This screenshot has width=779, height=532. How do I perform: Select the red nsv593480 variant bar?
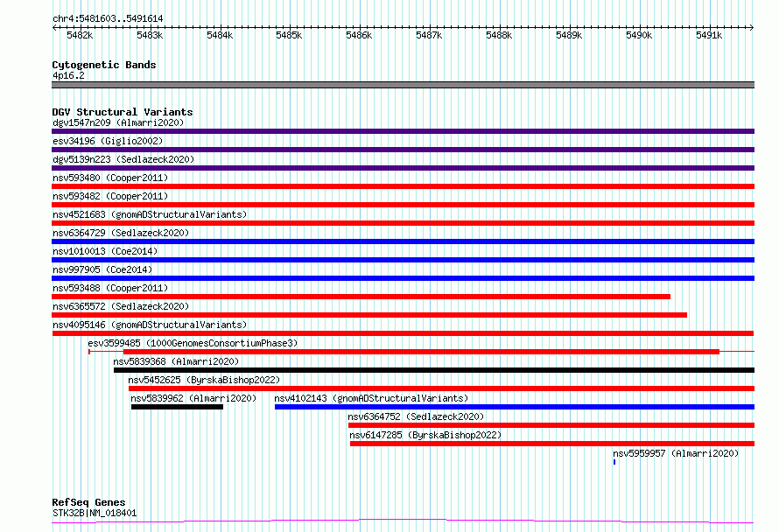pos(403,186)
